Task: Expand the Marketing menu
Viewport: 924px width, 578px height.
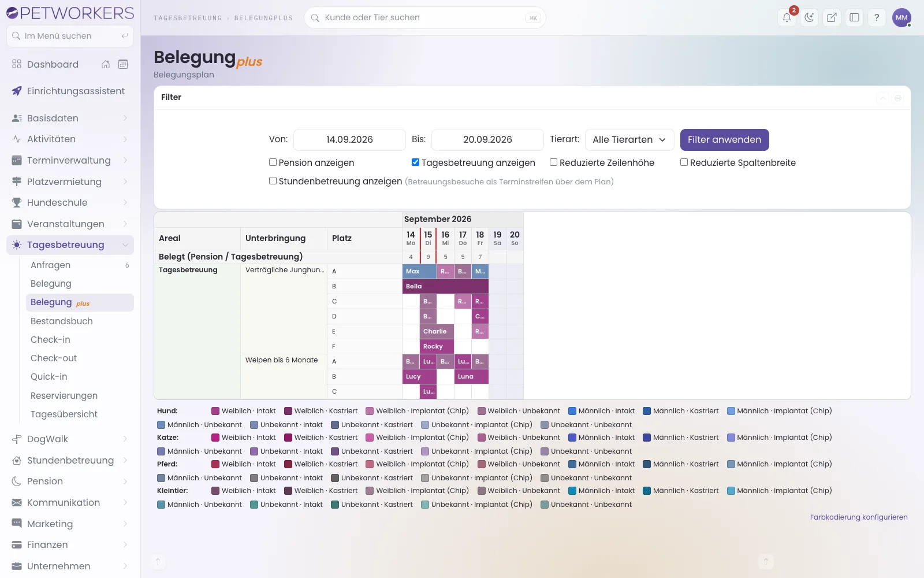Action: [x=70, y=524]
